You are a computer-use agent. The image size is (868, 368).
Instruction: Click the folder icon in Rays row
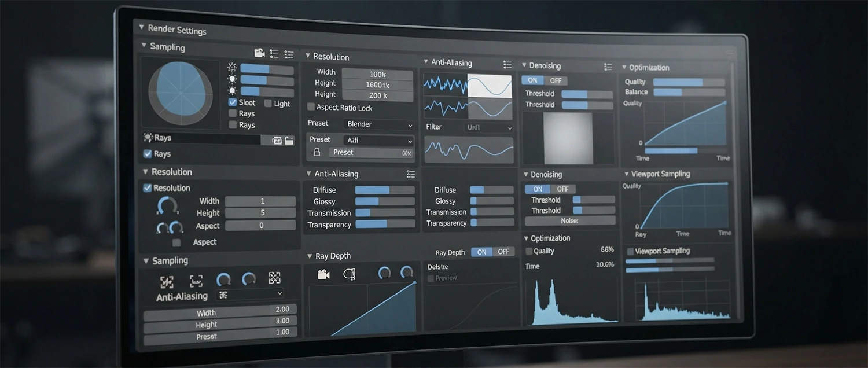coord(289,141)
